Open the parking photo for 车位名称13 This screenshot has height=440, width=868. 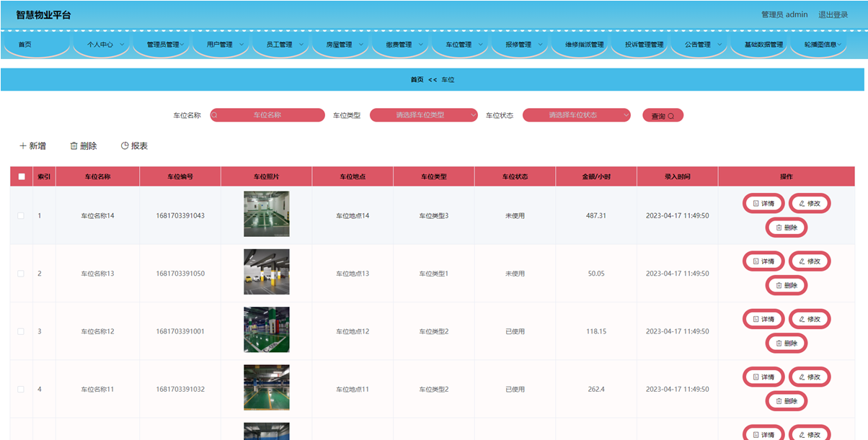tap(267, 272)
